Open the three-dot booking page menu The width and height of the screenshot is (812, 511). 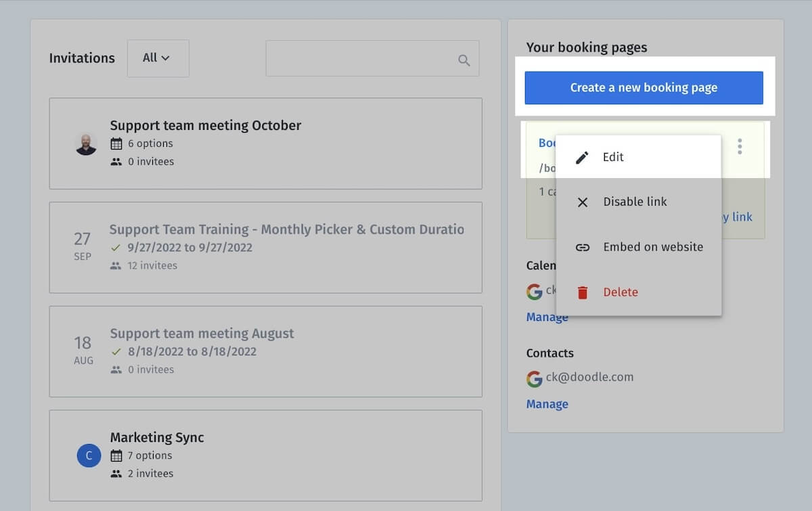[740, 146]
